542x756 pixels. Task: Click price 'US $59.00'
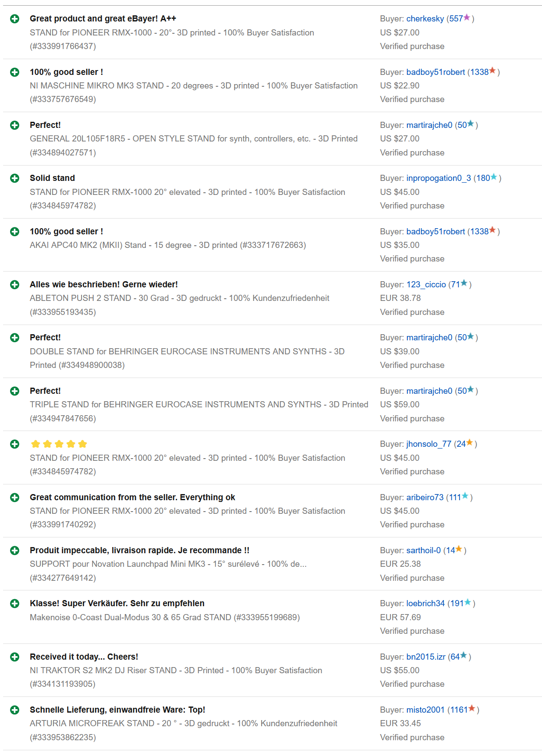(400, 405)
